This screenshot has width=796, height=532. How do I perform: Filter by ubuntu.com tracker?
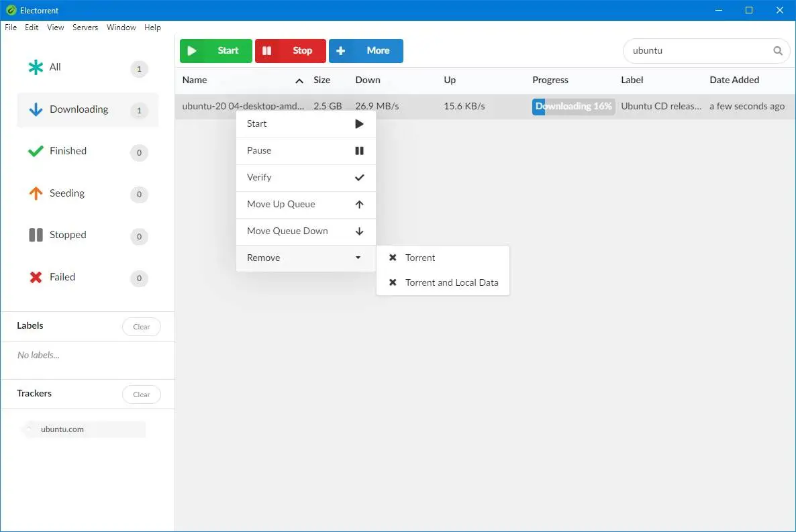point(83,429)
